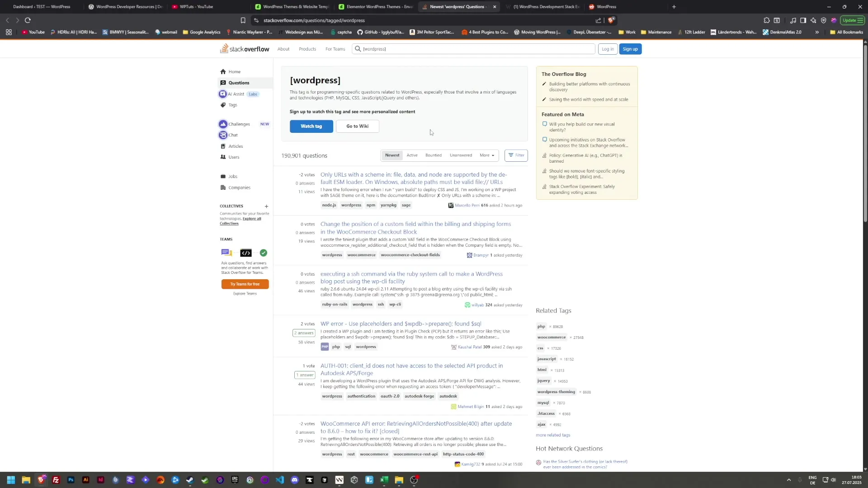868x488 pixels.
Task: Bookmark the page via the address bar icon
Action: tap(243, 20)
